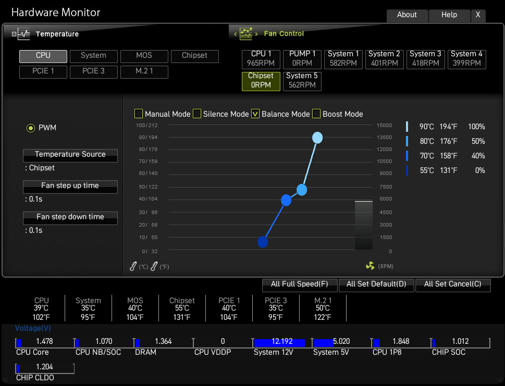Click the DRAM voltage bar 1.364
This screenshot has height=386, width=505.
coord(164,342)
